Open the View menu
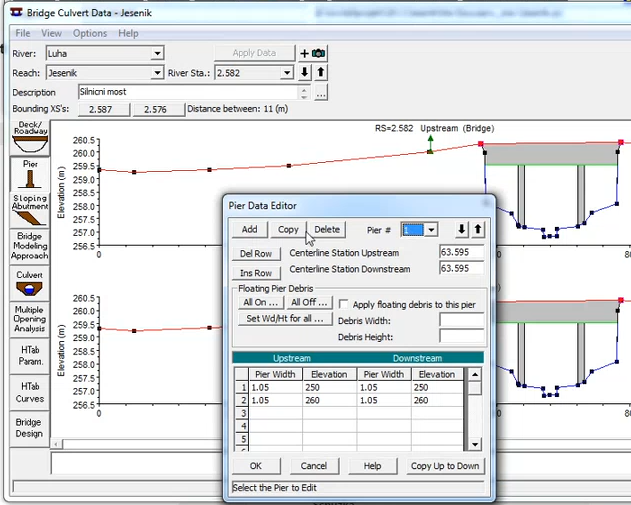The width and height of the screenshot is (631, 505). click(51, 33)
